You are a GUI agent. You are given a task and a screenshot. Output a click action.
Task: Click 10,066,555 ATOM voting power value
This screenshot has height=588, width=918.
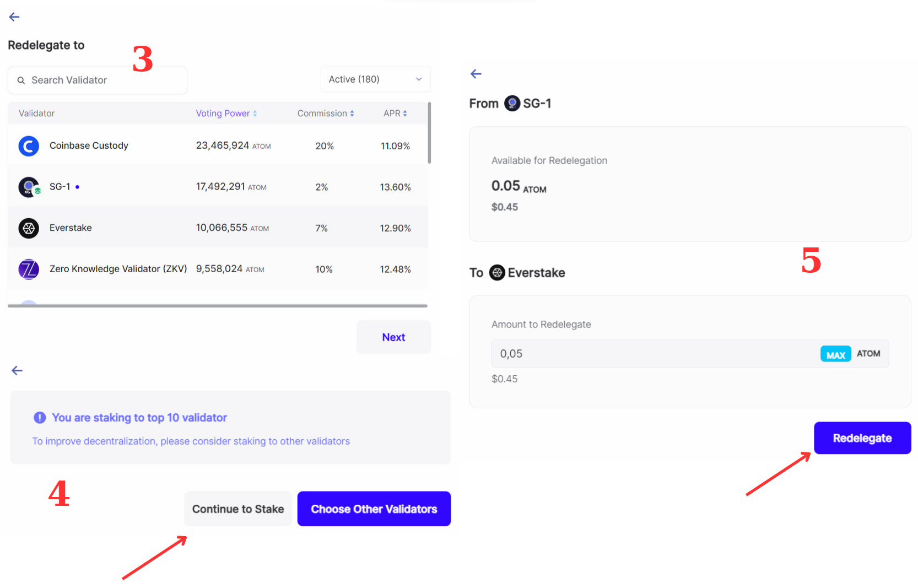coord(232,228)
